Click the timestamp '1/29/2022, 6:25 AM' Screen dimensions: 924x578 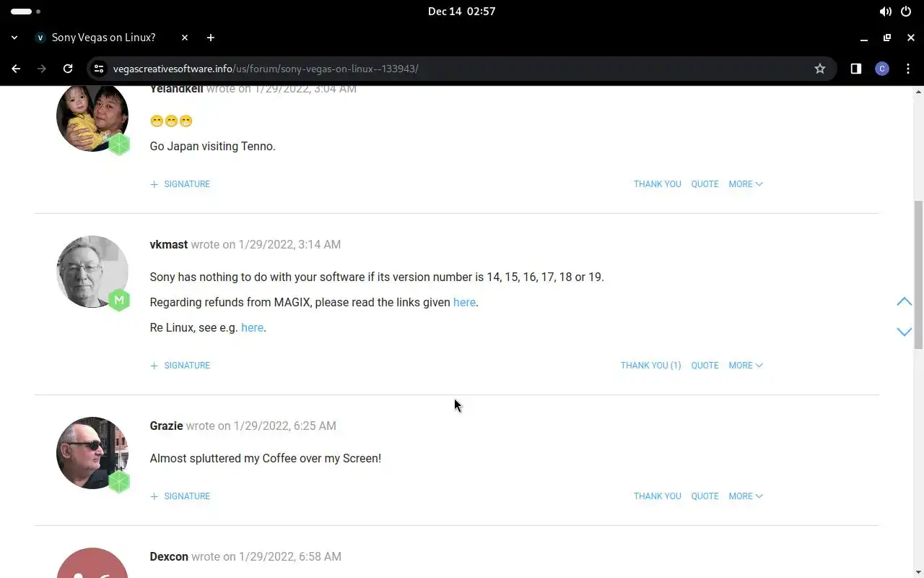[284, 426]
